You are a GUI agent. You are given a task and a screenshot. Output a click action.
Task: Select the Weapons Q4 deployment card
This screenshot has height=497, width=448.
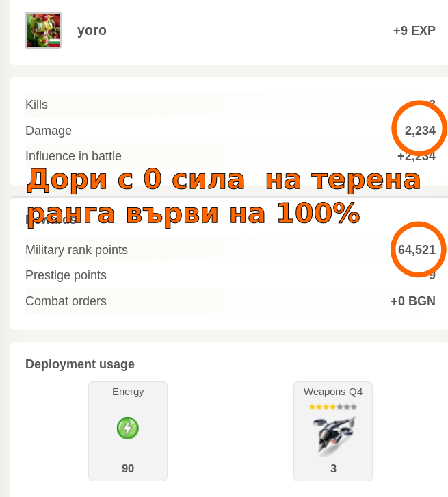[x=333, y=431]
